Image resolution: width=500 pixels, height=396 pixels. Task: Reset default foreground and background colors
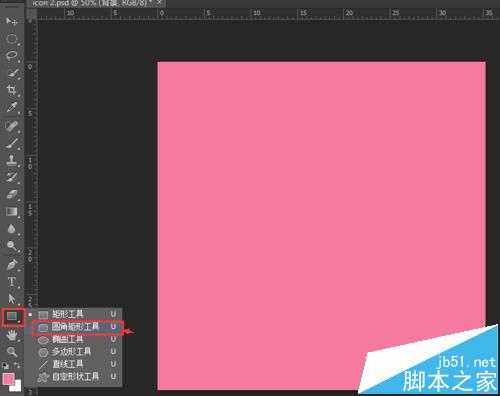tap(5, 365)
